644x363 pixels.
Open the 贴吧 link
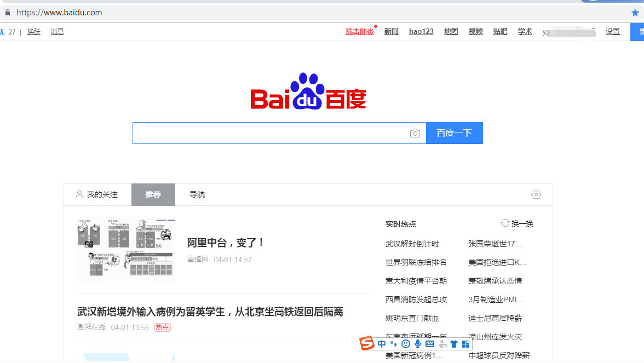click(x=501, y=32)
